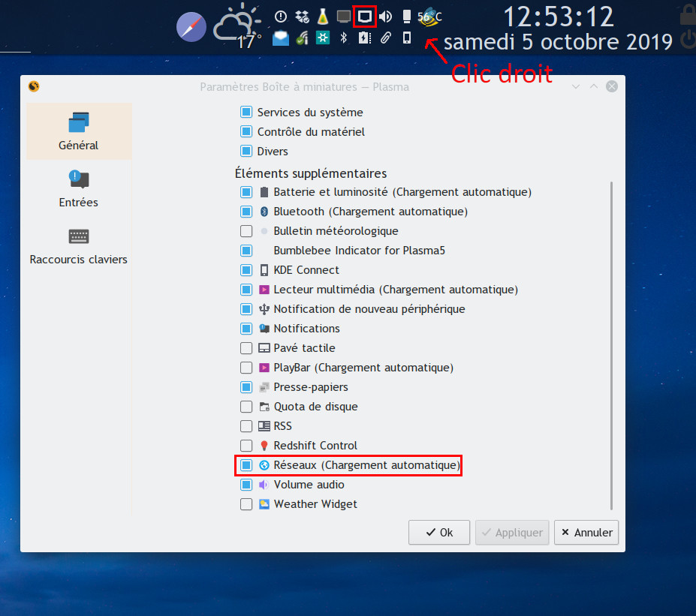Open the blue mail envelope tray icon
696x616 pixels.
pyautogui.click(x=281, y=38)
